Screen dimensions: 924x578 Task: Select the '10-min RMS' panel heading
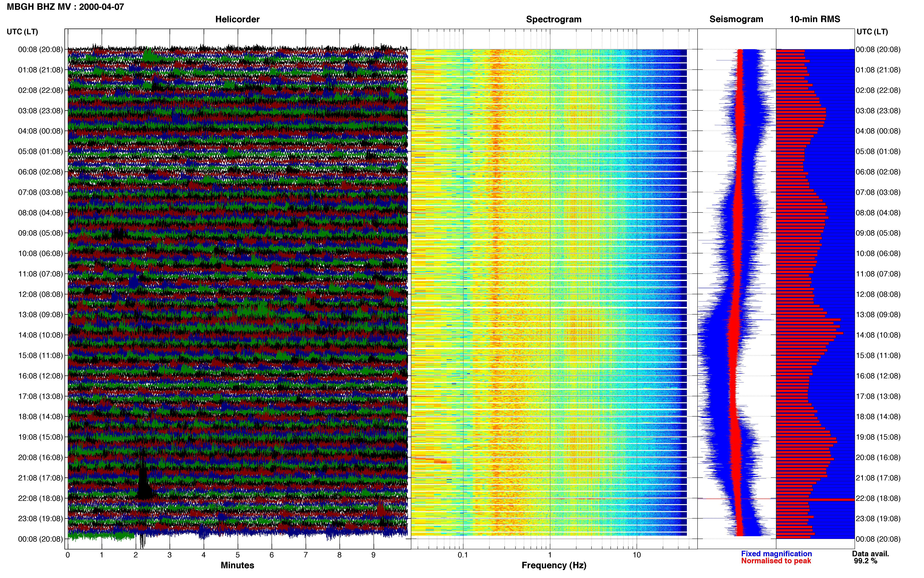(815, 20)
